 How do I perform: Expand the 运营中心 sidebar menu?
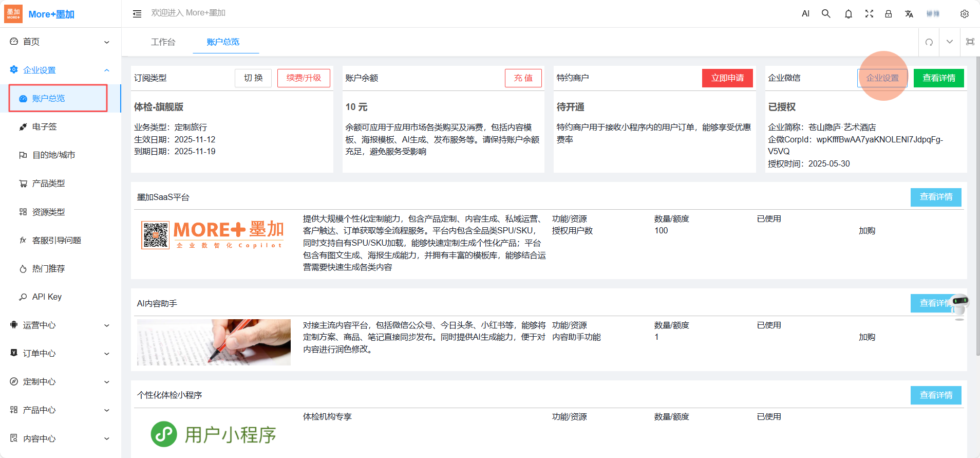[60, 325]
